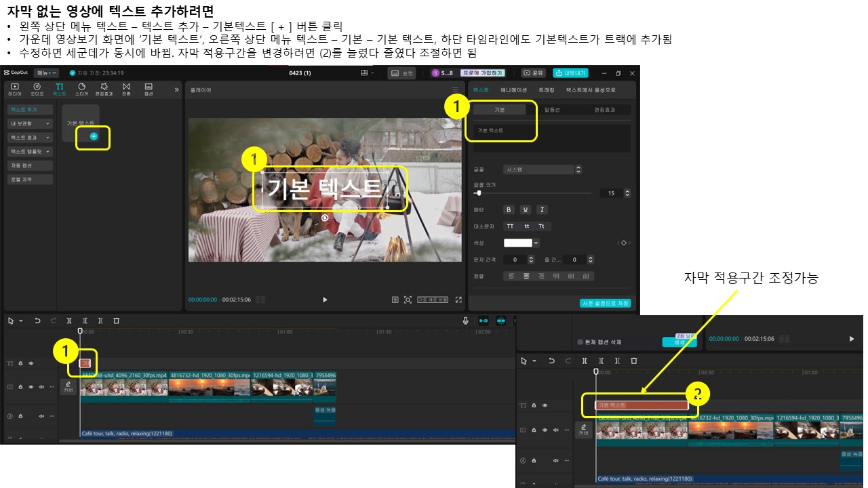Select the 오디오 panel icon
The image size is (868, 488).
click(x=37, y=89)
